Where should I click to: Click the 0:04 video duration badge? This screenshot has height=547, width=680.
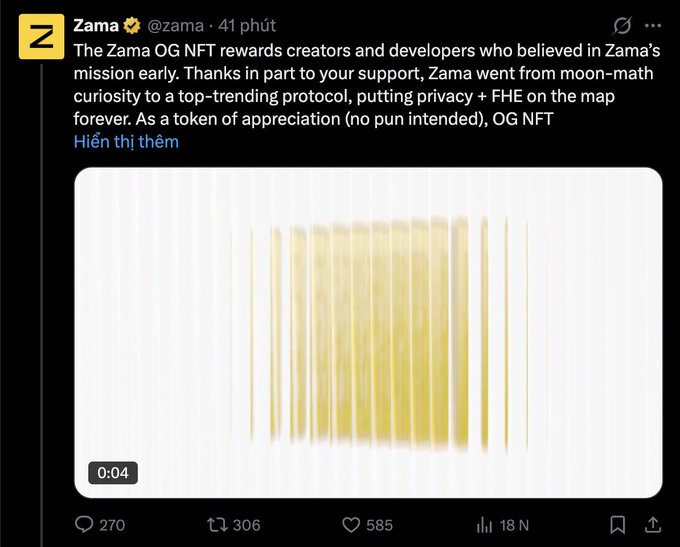point(112,473)
